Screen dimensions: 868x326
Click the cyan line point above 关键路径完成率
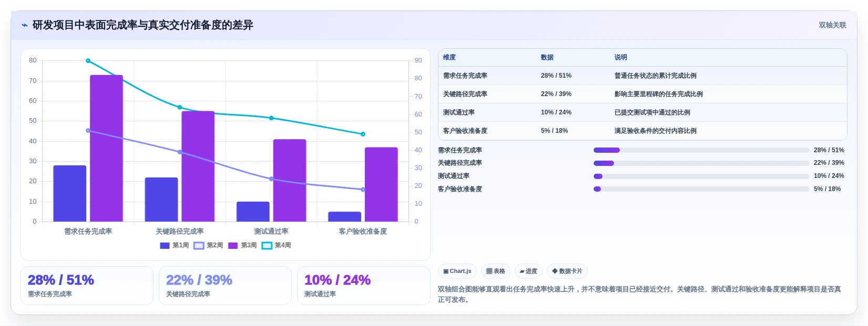point(180,107)
